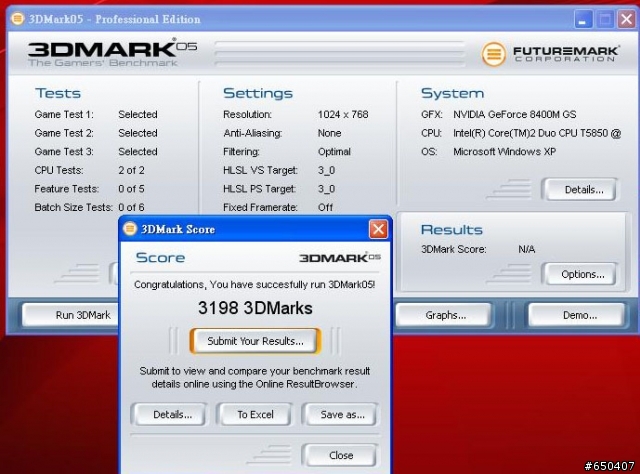Click the red X on the 3DMark Score dialog

pyautogui.click(x=378, y=229)
